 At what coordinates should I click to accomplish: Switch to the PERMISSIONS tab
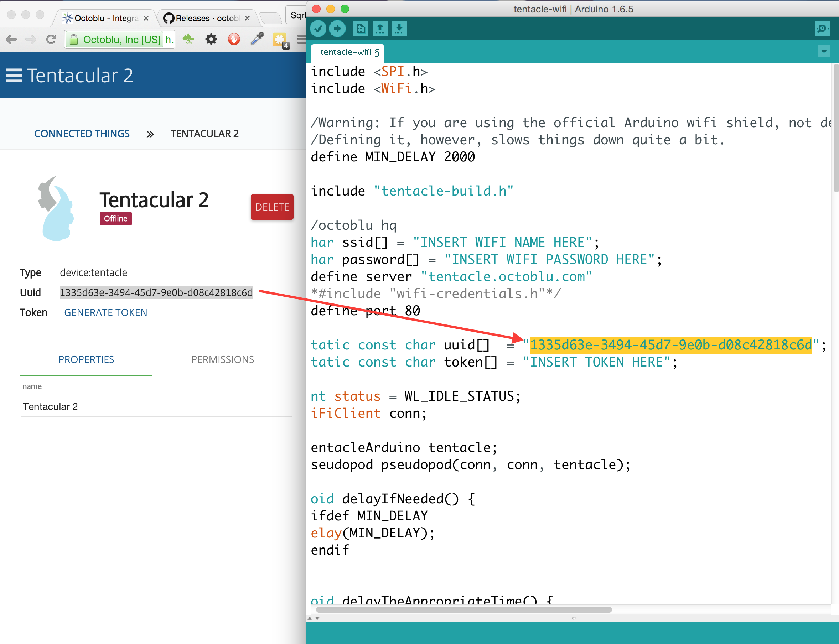pyautogui.click(x=222, y=359)
